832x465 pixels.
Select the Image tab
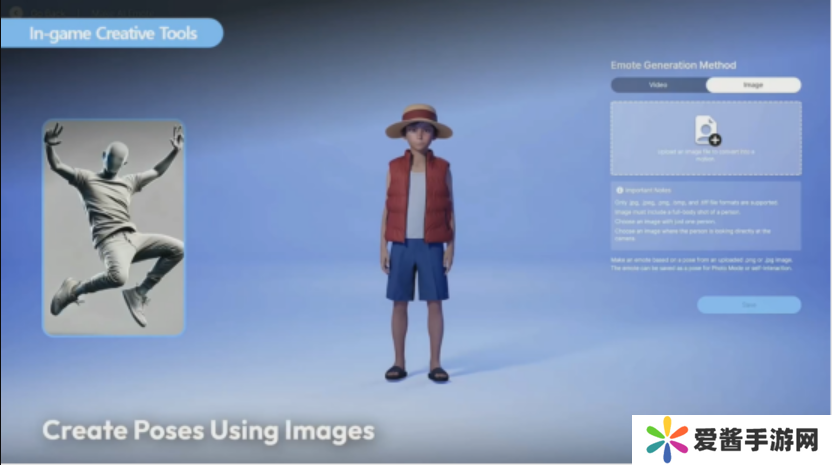pyautogui.click(x=752, y=85)
